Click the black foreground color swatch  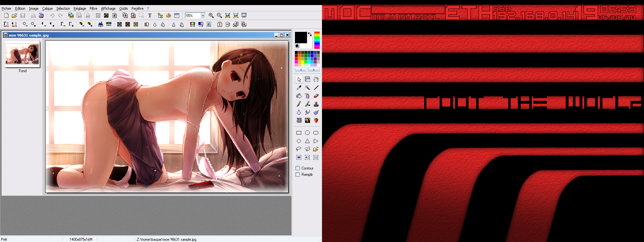[x=301, y=37]
